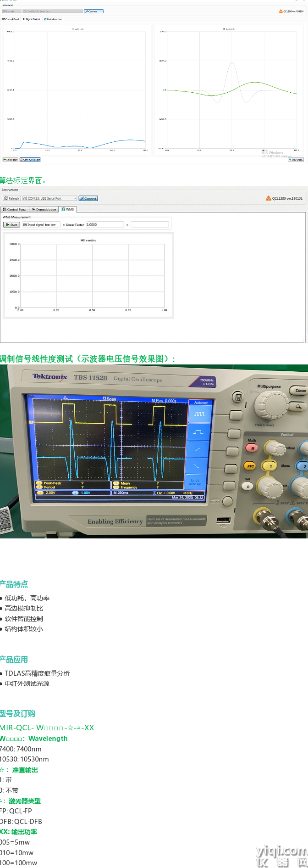This screenshot has height=868, width=308.
Task: Start the WMS measurement
Action: 11,225
